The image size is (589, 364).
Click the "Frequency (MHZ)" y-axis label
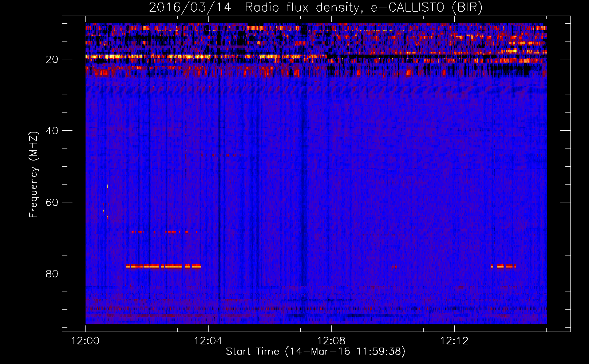(x=33, y=175)
